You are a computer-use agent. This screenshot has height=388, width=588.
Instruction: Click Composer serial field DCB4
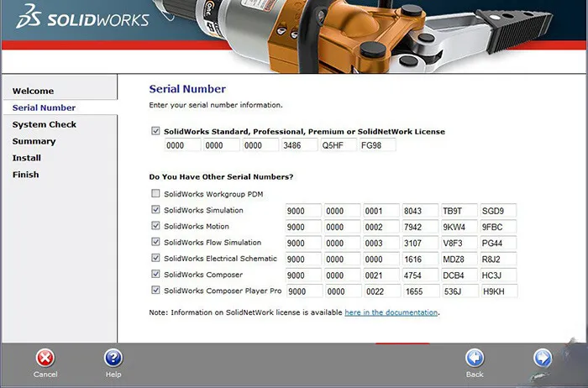459,275
